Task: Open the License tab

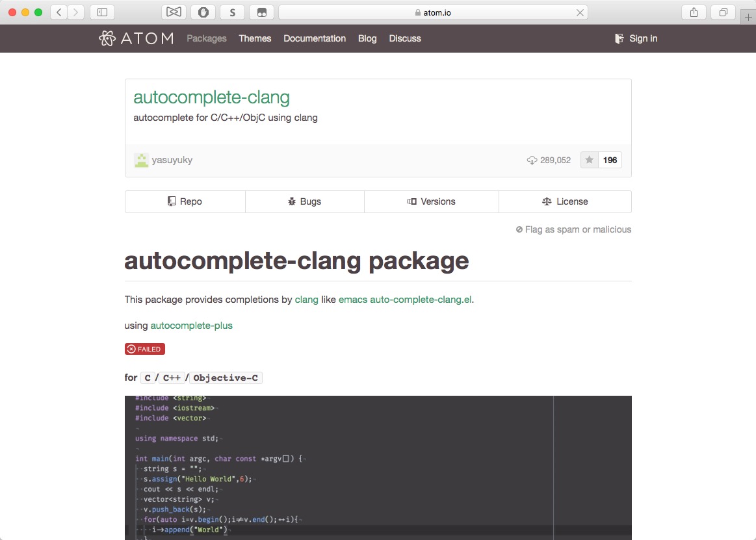Action: 565,201
